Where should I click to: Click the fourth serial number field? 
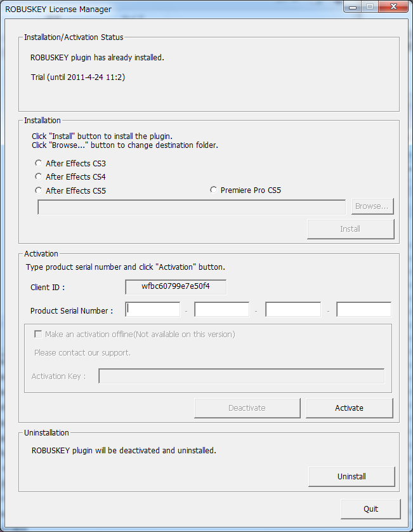pos(364,309)
